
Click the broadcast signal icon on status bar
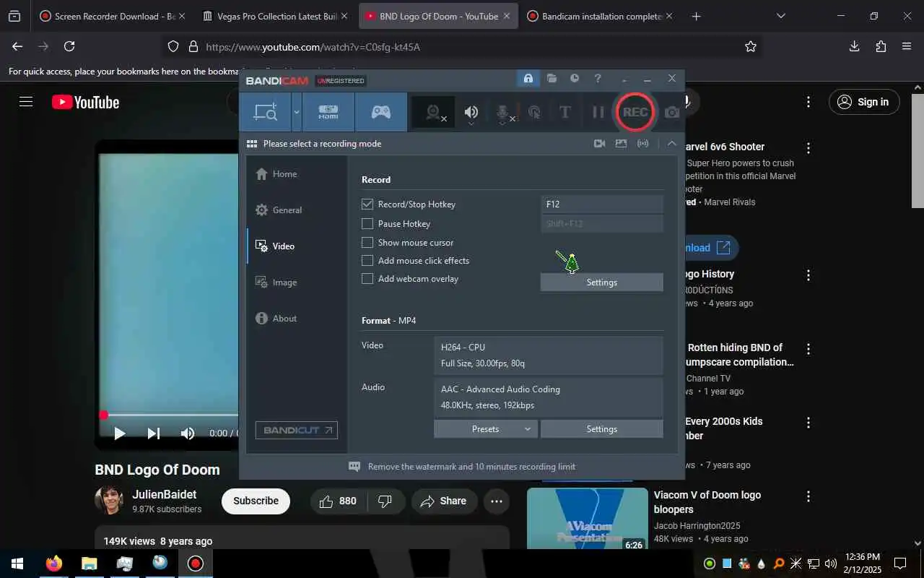coord(642,144)
